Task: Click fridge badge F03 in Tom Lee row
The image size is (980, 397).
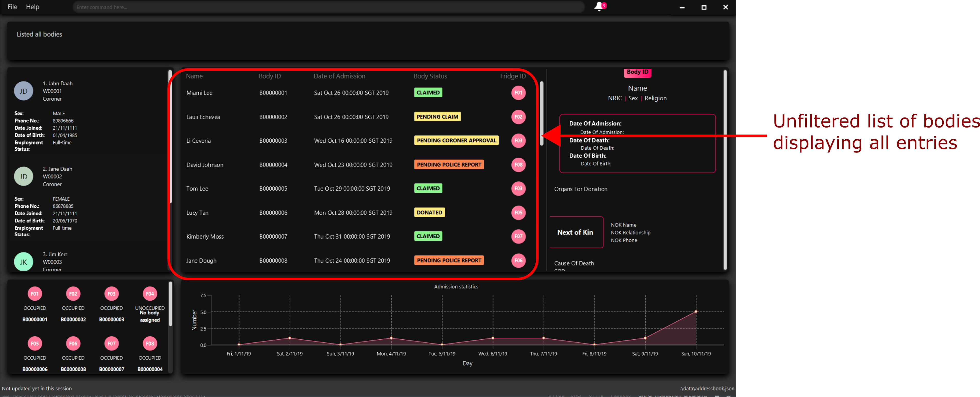Action: [x=518, y=188]
